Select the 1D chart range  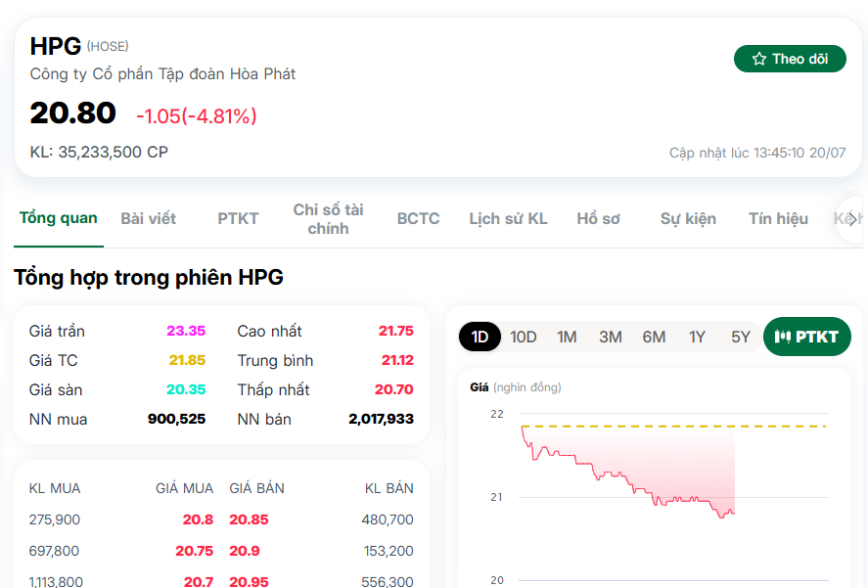(480, 337)
